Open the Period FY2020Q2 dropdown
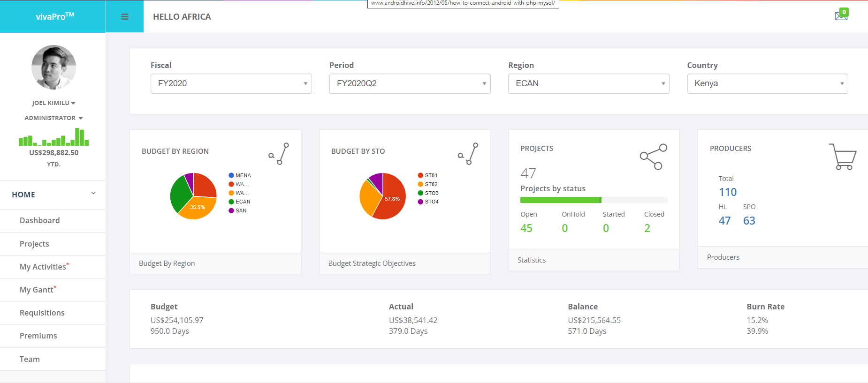The width and height of the screenshot is (868, 383). [410, 83]
